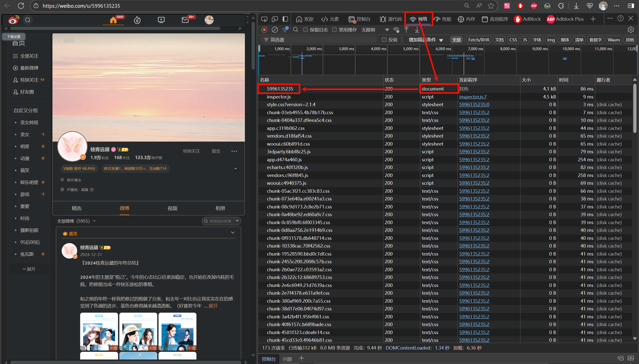This screenshot has height=364, width=639.
Task: Click the Weibo video icon
Action: tap(161, 20)
